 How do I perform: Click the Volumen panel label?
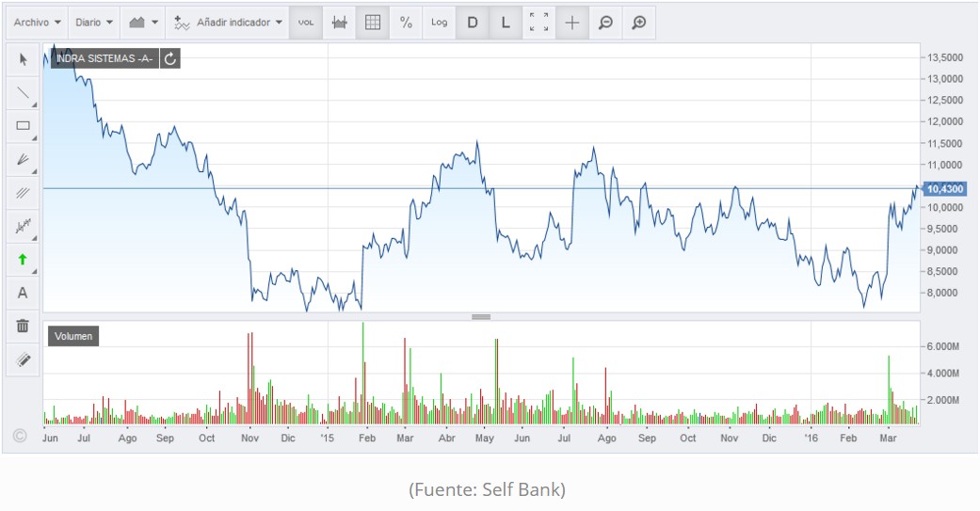72,336
